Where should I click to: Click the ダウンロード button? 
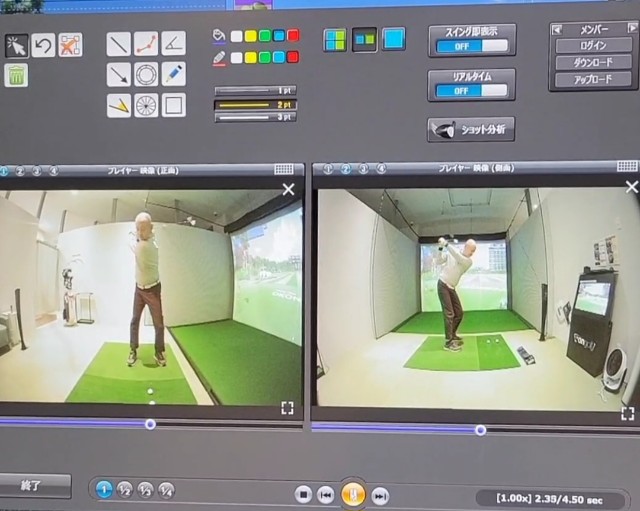pos(593,62)
